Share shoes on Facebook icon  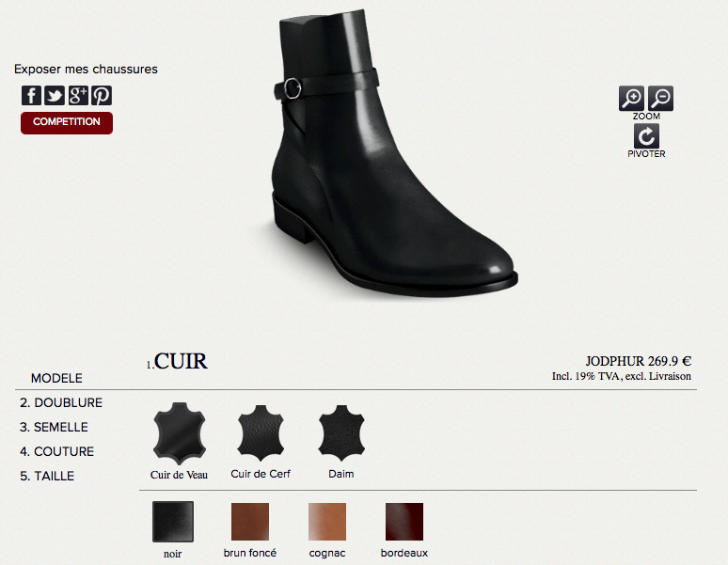[31, 96]
